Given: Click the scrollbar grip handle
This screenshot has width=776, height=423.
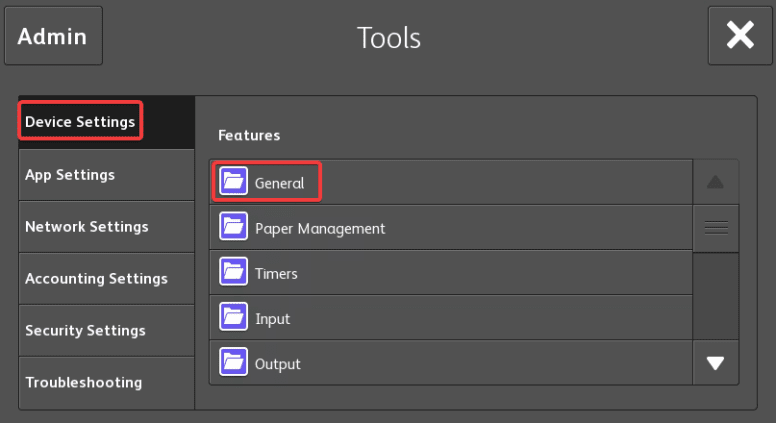Looking at the screenshot, I should click(716, 228).
